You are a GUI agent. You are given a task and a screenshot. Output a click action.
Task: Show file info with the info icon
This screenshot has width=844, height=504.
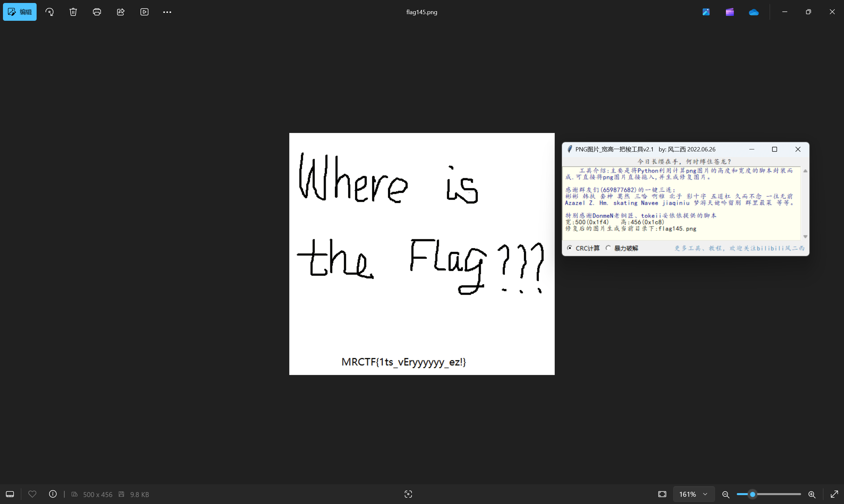(x=53, y=494)
